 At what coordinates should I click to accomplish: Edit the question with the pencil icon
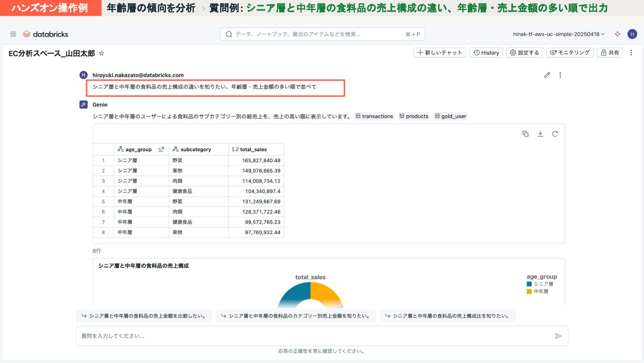(547, 75)
